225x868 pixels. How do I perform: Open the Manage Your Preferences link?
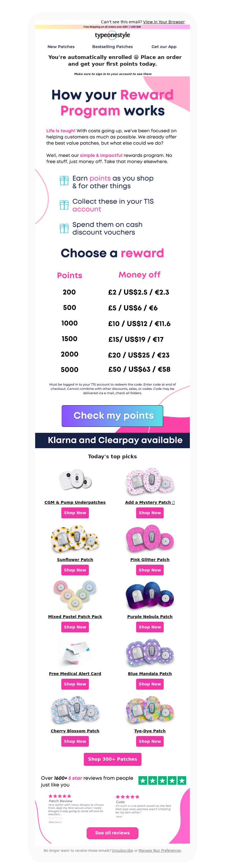pyautogui.click(x=159, y=851)
